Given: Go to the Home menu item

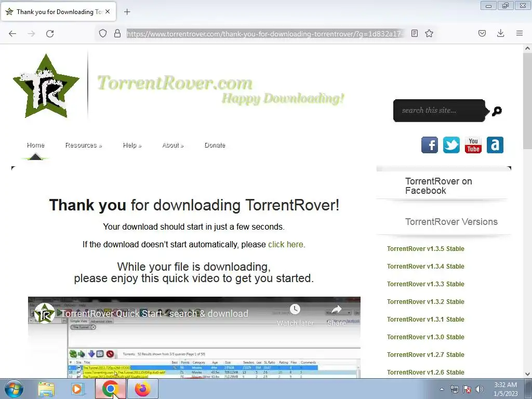Looking at the screenshot, I should (x=36, y=145).
